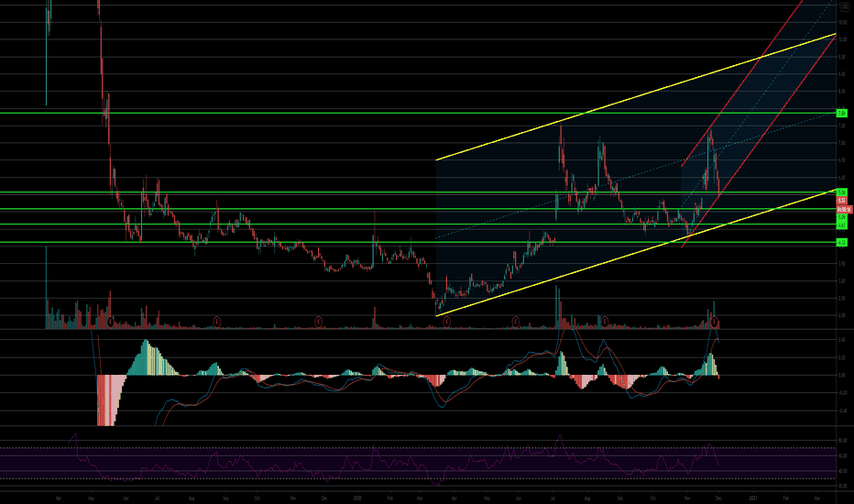Click the 20.00 RSI axis label
Viewport: 854px width, 504px height.
coord(843,486)
